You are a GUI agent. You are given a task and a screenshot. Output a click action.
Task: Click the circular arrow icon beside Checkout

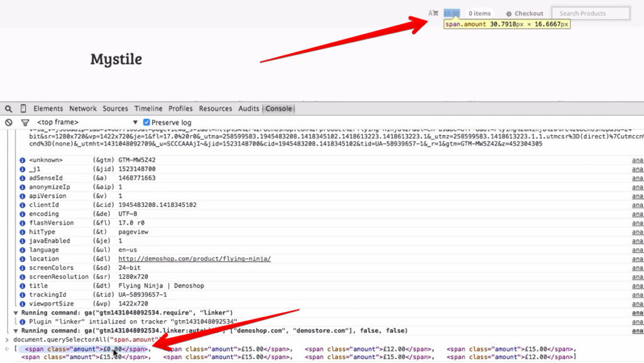(509, 13)
